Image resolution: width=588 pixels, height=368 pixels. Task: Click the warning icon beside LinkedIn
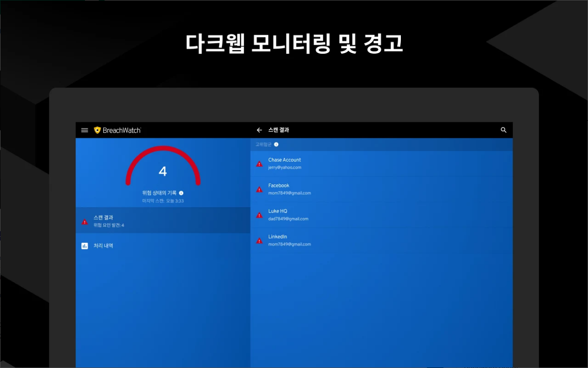click(259, 240)
